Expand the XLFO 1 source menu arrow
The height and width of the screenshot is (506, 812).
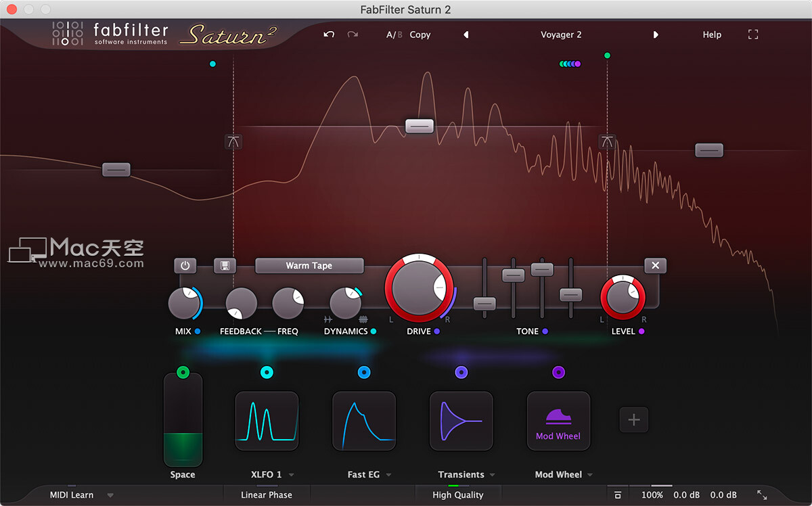coord(291,475)
